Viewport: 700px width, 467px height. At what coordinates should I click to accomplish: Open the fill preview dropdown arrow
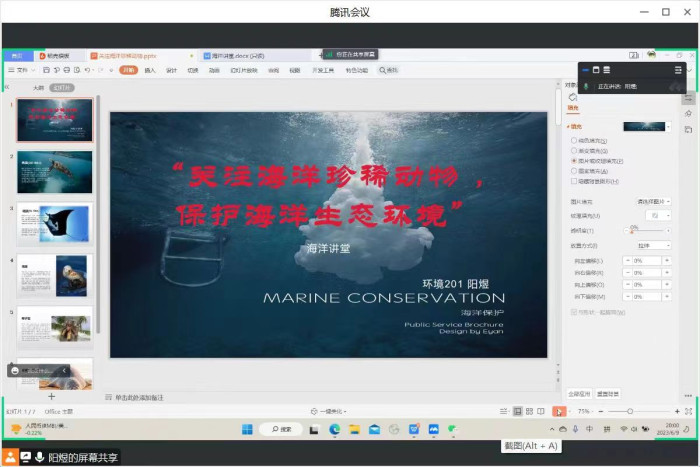coord(668,127)
